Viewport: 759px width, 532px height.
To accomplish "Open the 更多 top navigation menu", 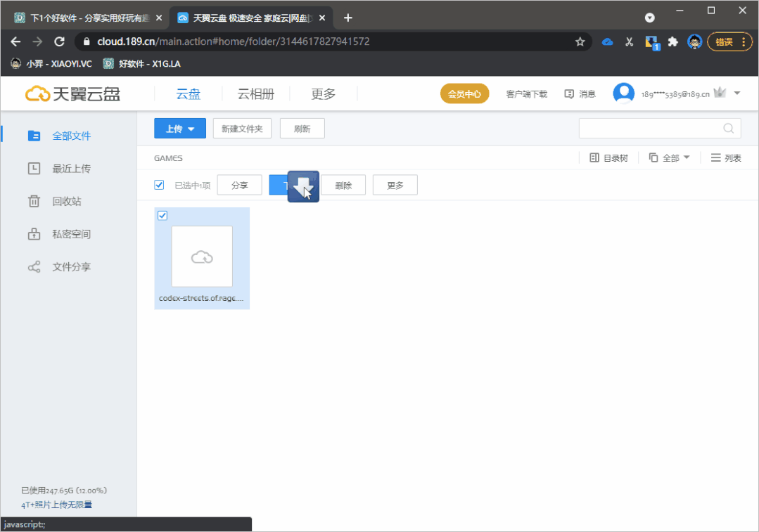I will [323, 94].
